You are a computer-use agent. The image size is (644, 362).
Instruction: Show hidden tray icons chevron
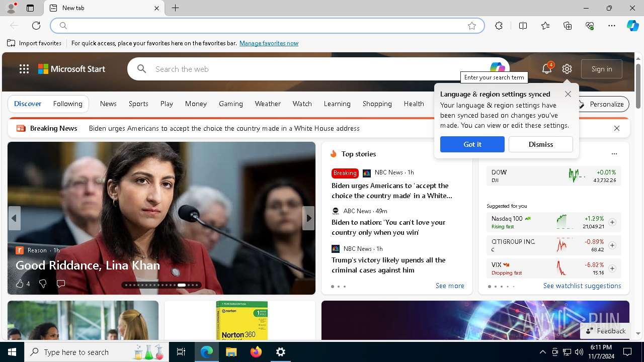542,352
